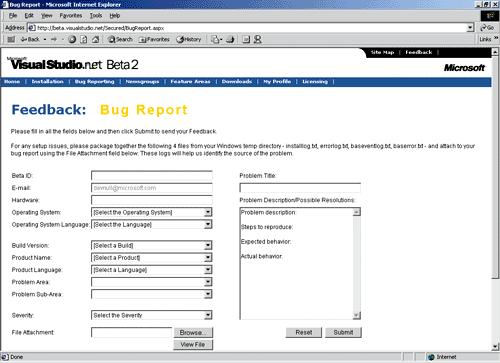Click the Problem Title input field
The image size is (500, 363).
click(x=300, y=188)
